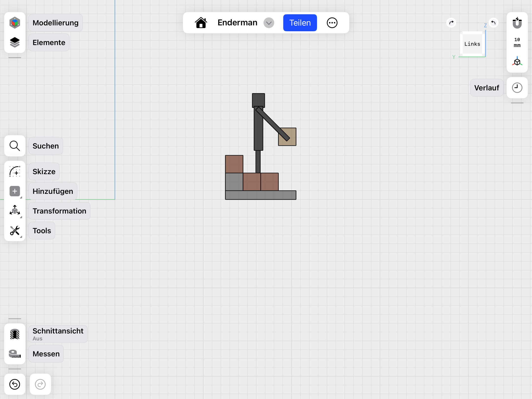Screen dimensions: 532x399
Task: Click the Elemente label
Action: coord(49,42)
